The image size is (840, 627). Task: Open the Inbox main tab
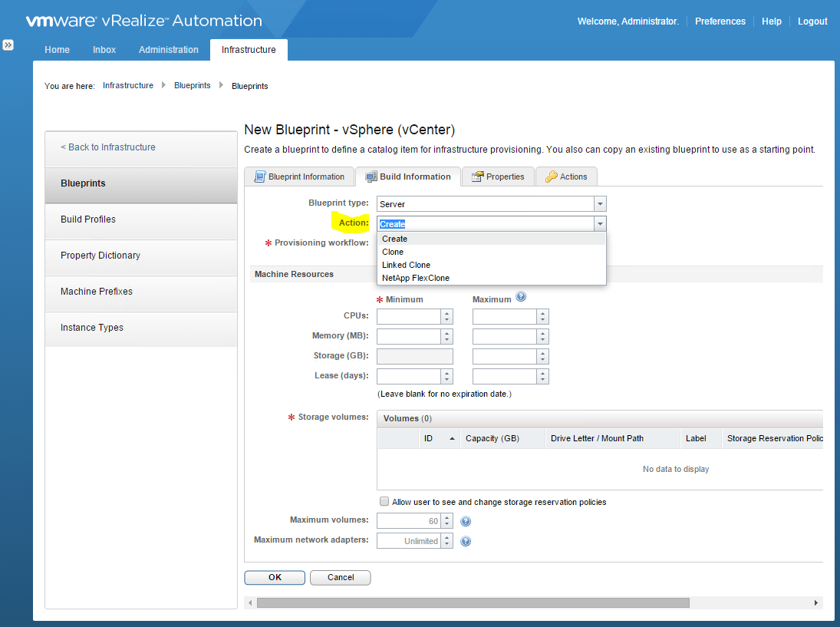click(x=104, y=49)
